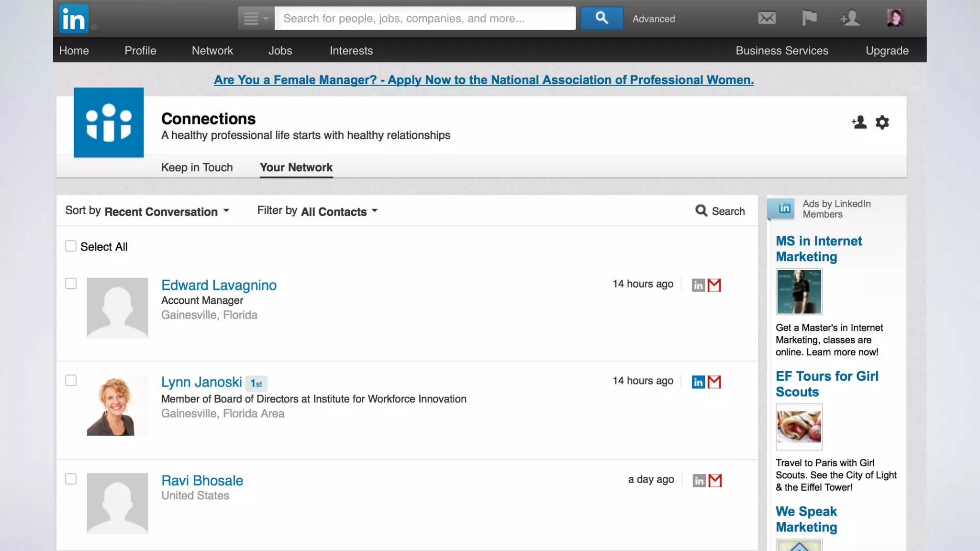Open the messages envelope icon
This screenshot has width=980, height=551.
click(x=767, y=18)
